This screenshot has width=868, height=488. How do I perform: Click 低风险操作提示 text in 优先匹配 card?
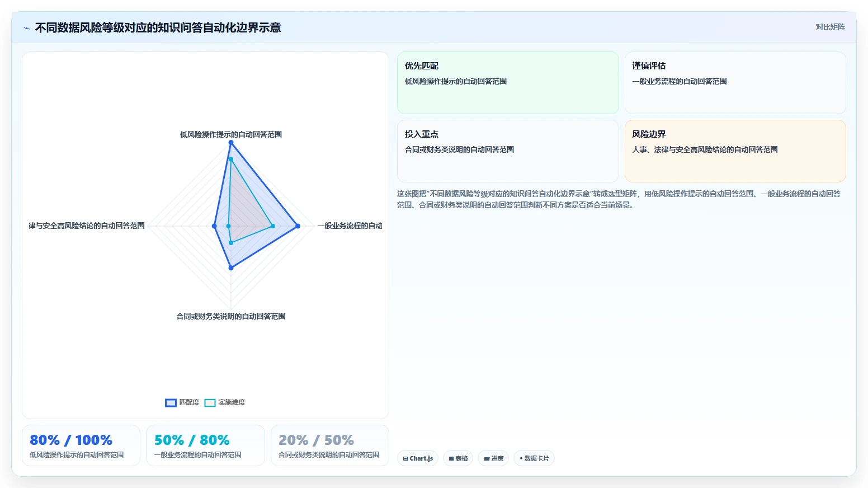[x=431, y=81]
